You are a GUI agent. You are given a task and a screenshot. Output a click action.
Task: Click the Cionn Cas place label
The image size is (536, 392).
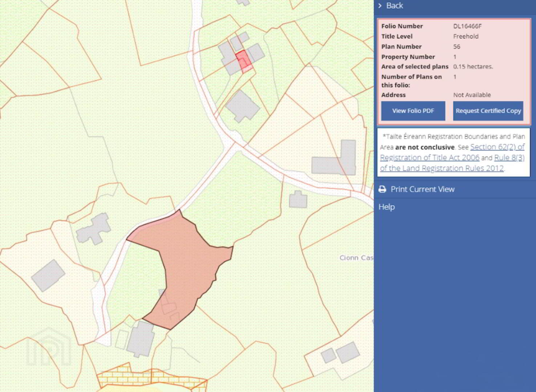point(356,258)
